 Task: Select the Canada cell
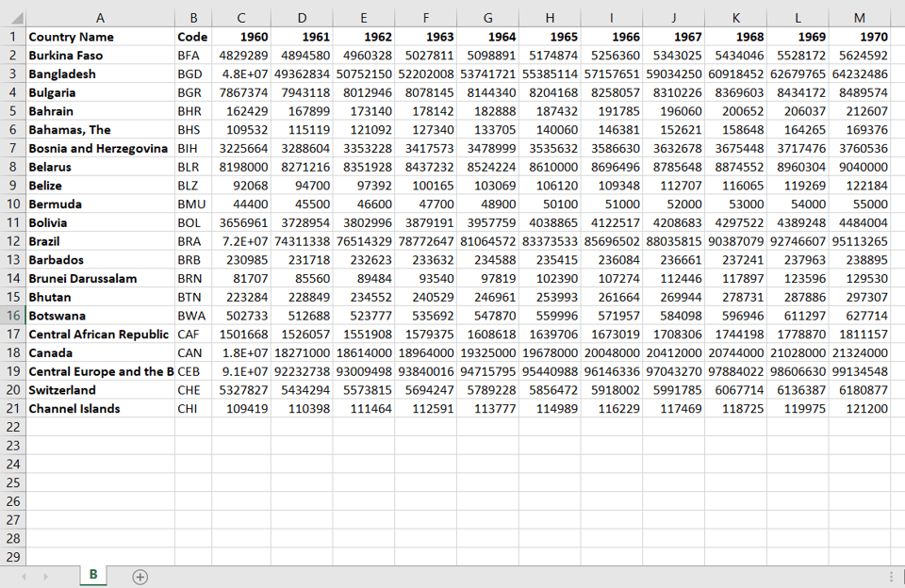tap(101, 352)
